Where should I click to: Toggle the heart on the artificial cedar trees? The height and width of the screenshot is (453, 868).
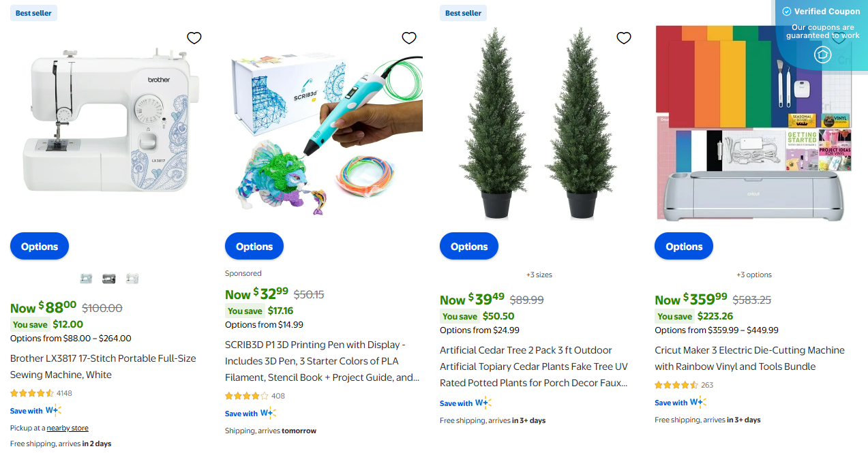tap(623, 38)
